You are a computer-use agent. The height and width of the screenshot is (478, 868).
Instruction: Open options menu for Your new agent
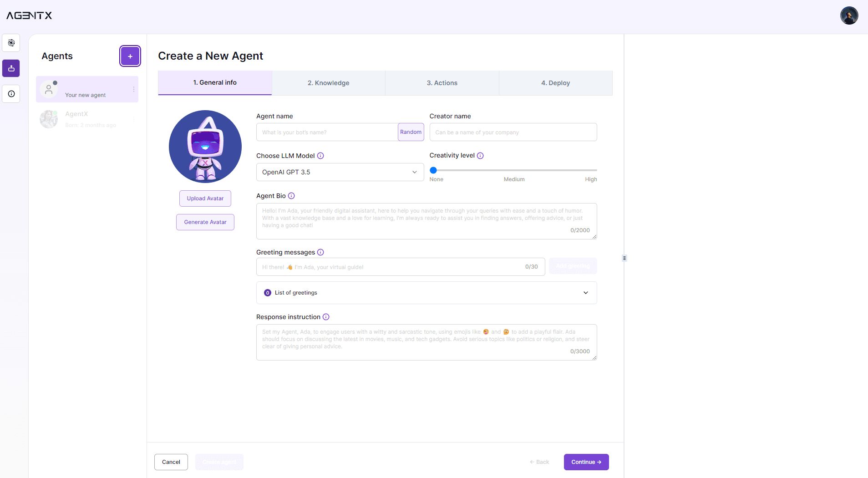click(x=134, y=89)
